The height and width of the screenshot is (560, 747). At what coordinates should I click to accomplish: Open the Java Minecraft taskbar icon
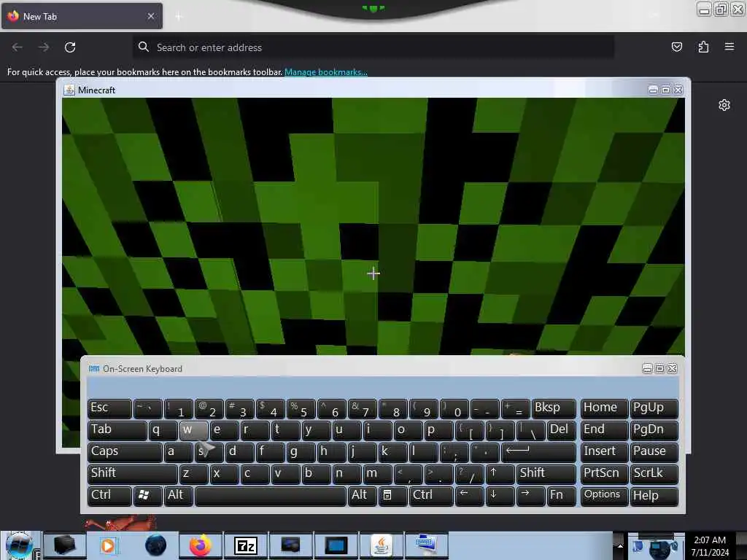381,545
